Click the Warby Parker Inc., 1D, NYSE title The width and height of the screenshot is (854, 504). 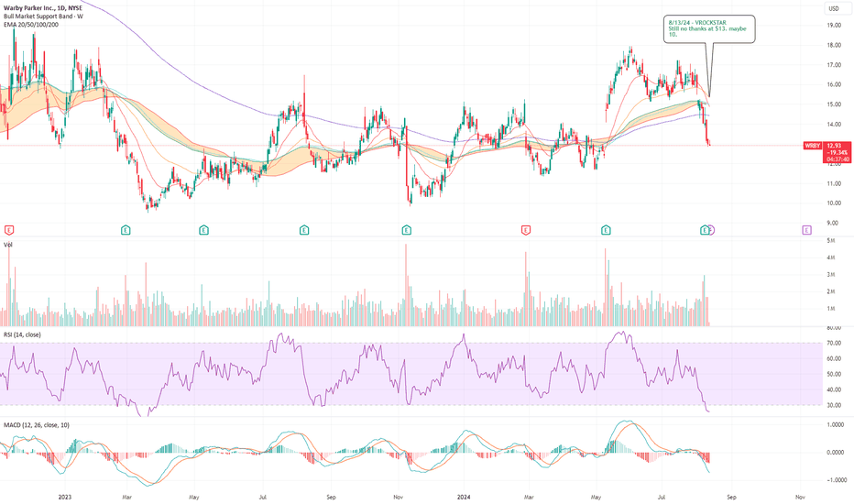click(43, 8)
